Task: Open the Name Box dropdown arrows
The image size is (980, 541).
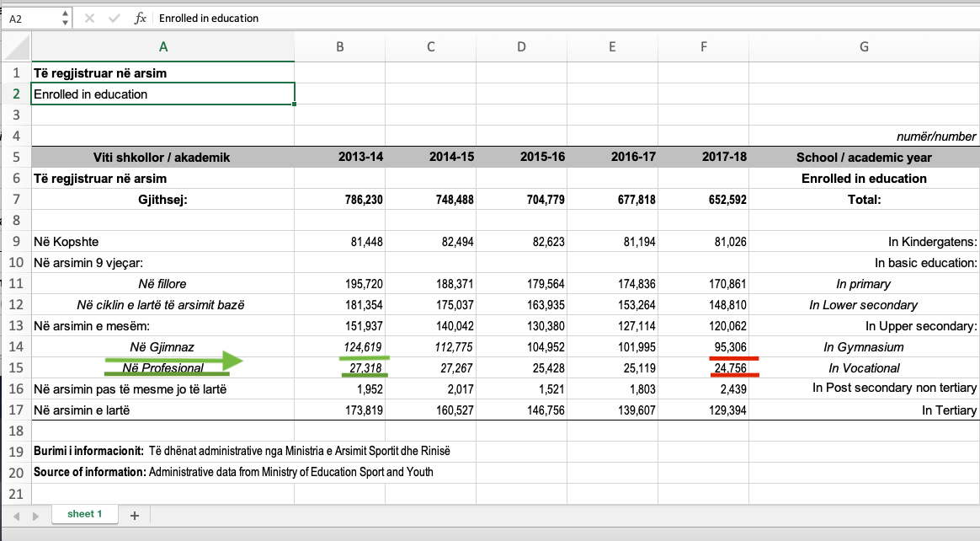Action: tap(67, 18)
